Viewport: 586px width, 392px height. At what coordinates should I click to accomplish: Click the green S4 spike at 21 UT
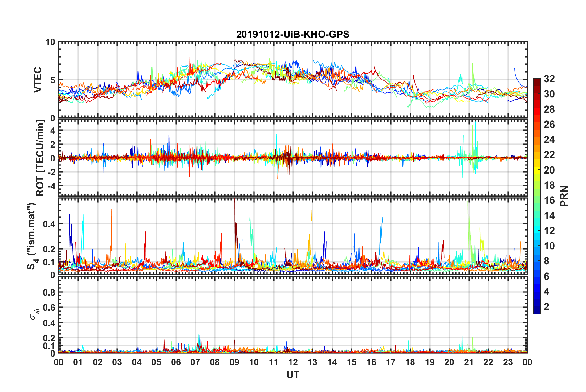pyautogui.click(x=469, y=228)
